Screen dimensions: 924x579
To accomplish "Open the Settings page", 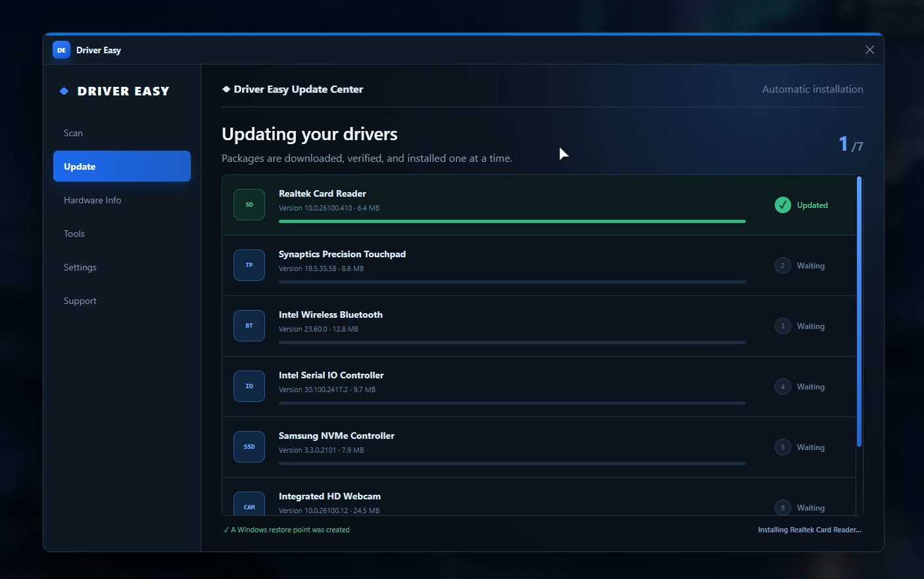I will (x=122, y=267).
